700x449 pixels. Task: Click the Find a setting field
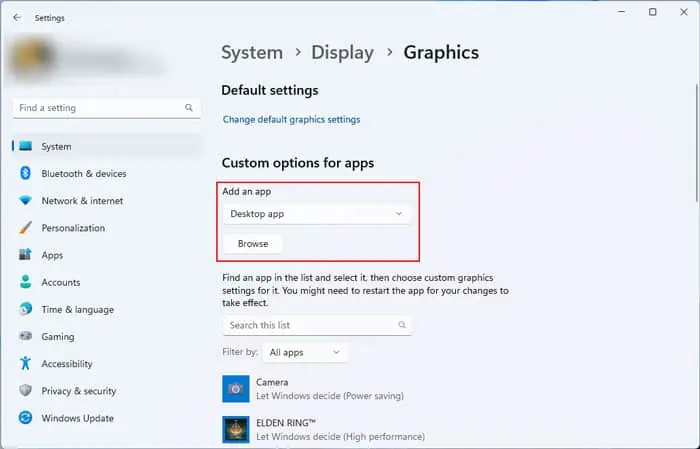(x=107, y=108)
